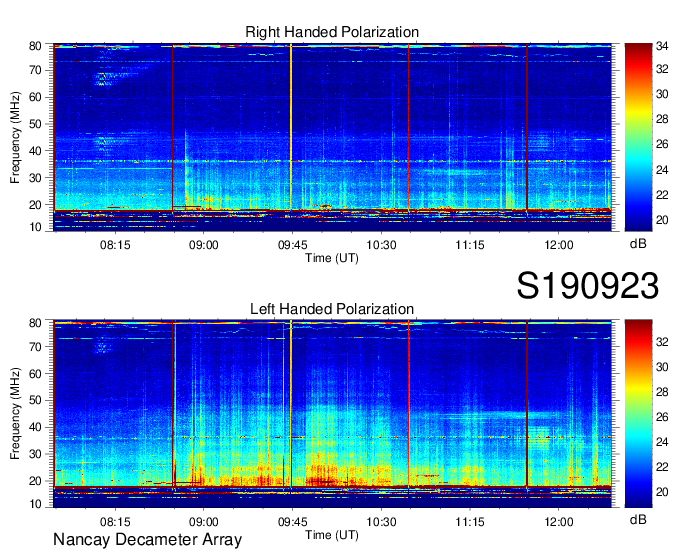Click inside the Right Handed Polarization spectrogram
This screenshot has height=552, width=680.
point(333,137)
